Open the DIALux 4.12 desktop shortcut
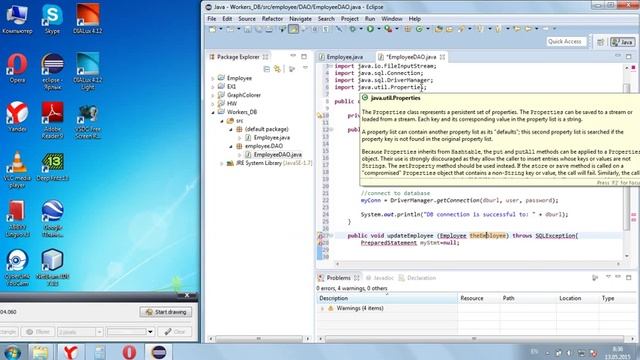The width and height of the screenshot is (640, 360). (x=88, y=19)
